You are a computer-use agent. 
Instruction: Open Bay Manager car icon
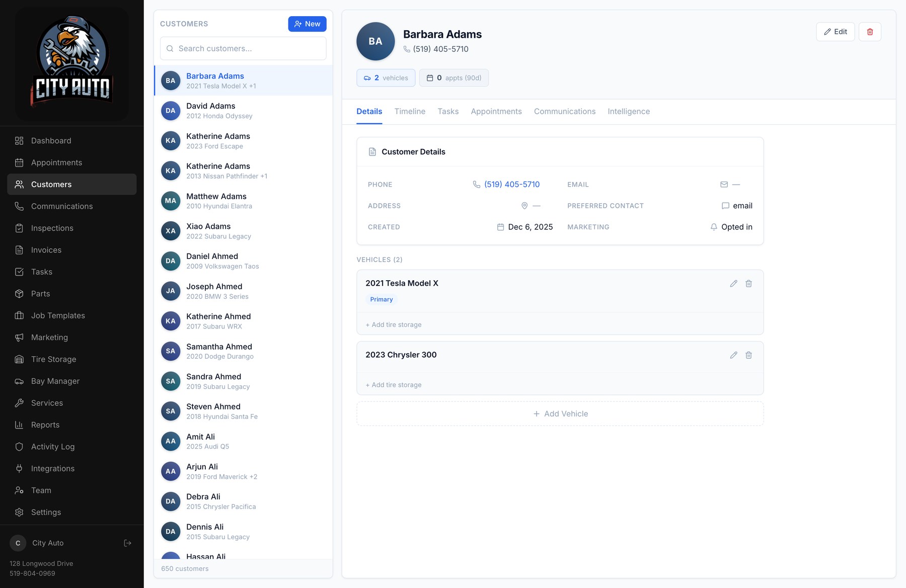coord(19,381)
